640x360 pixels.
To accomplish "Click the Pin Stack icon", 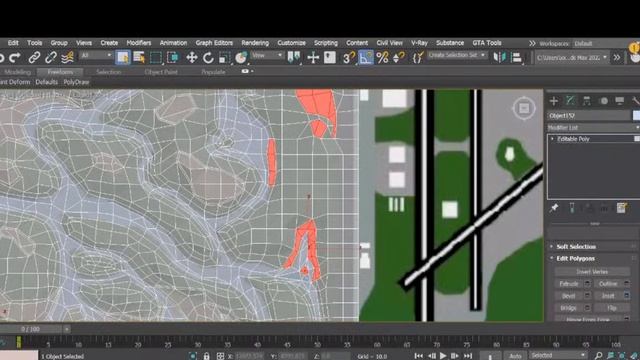I will click(554, 208).
